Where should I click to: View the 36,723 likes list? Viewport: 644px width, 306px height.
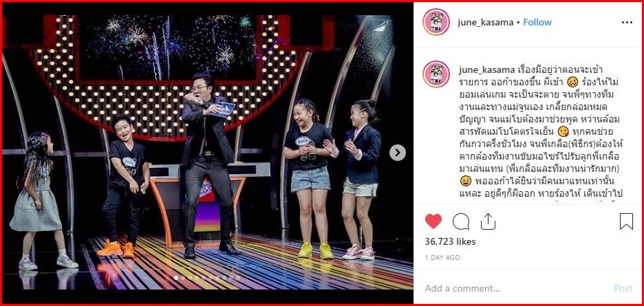pos(450,241)
